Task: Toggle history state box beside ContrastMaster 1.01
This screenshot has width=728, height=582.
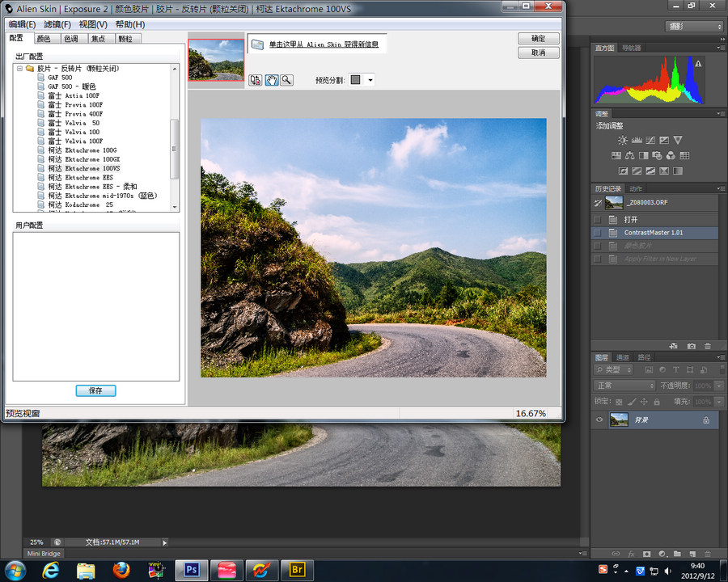Action: click(x=598, y=233)
